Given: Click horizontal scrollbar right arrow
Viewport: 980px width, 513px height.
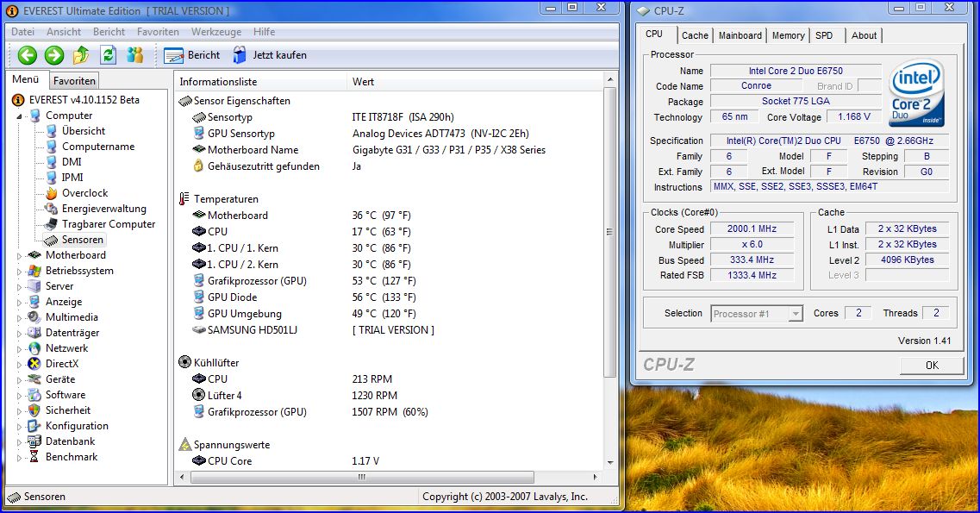Looking at the screenshot, I should click(595, 477).
